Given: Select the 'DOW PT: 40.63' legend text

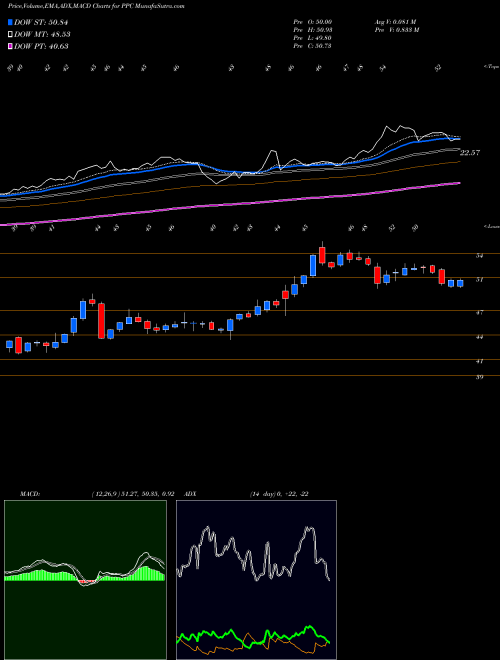Looking at the screenshot, I should [x=41, y=46].
